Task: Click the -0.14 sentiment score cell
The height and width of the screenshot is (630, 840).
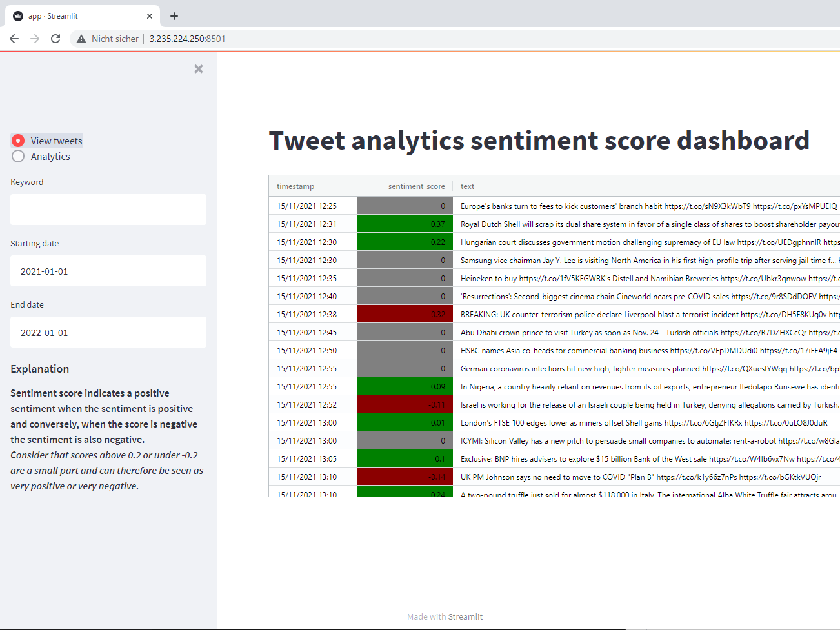Action: pyautogui.click(x=405, y=477)
